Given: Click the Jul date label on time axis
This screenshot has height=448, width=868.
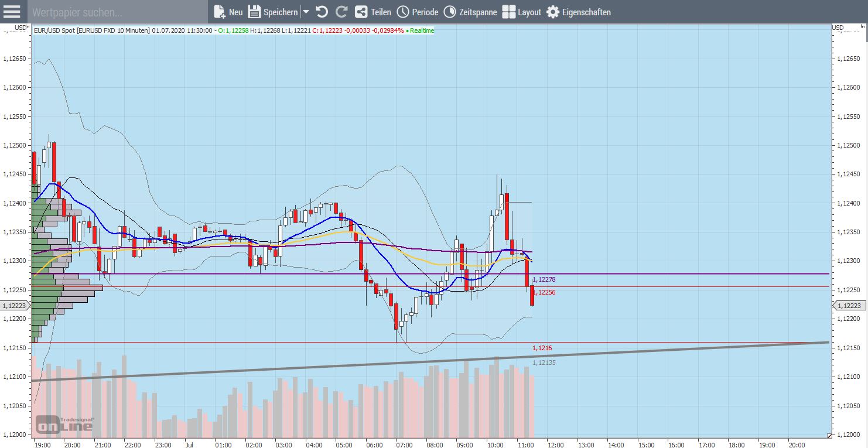Looking at the screenshot, I should click(x=189, y=444).
